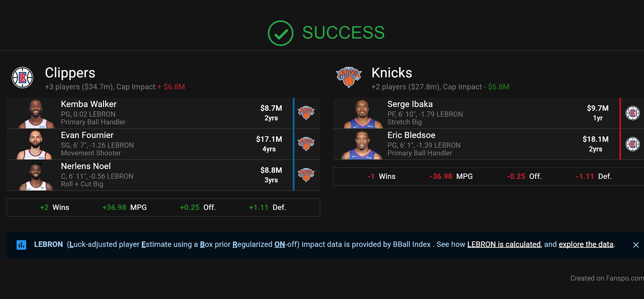Viewport: 644px width, 299px height.
Task: Click the Knicks logo beside Nerlens Noel
Action: (x=306, y=175)
